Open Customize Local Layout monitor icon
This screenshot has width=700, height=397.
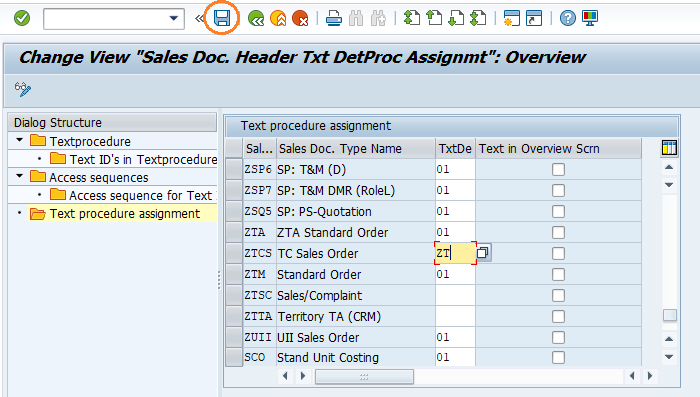[590, 18]
